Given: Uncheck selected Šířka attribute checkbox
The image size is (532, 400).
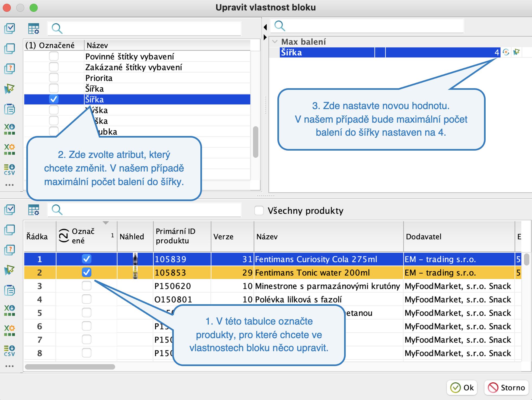Looking at the screenshot, I should pos(54,99).
